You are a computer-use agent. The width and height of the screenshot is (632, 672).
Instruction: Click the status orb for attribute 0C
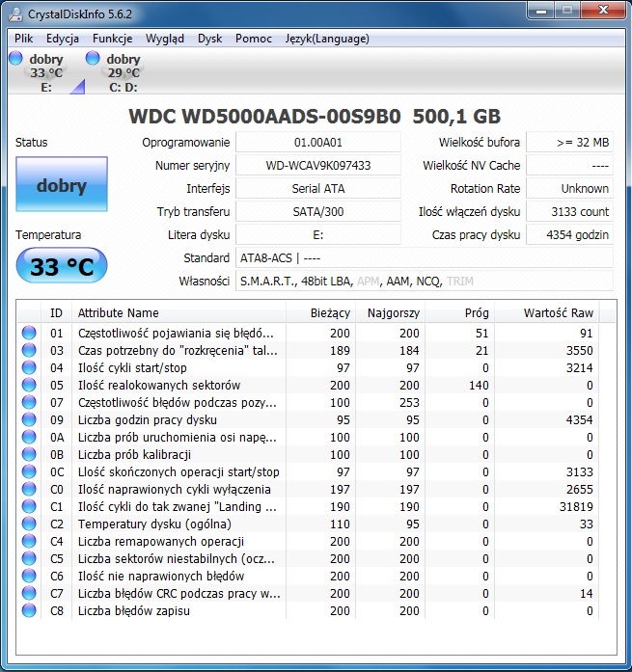click(29, 471)
